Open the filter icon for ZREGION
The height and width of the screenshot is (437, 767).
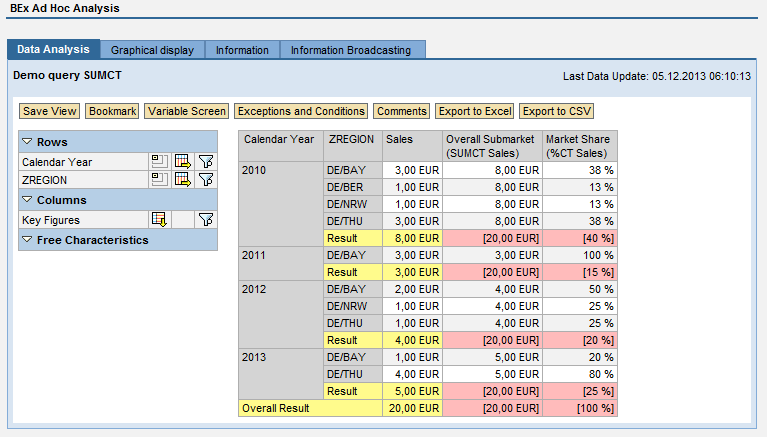click(206, 180)
